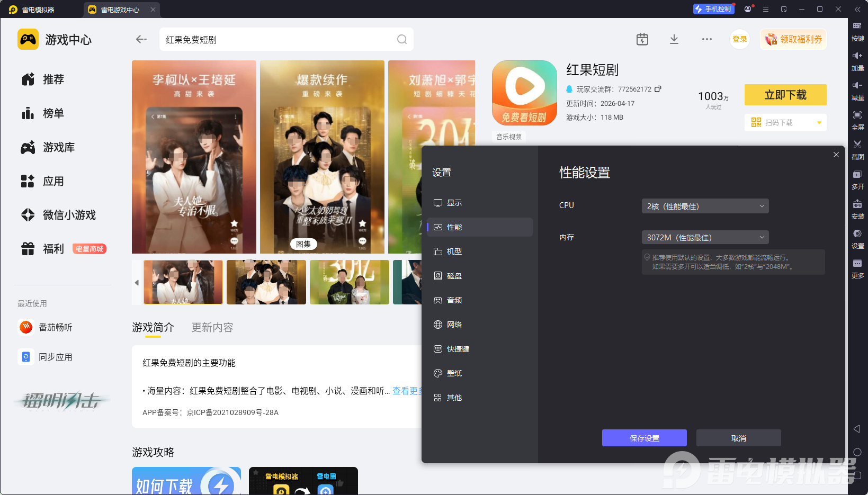Open 壁纸 wallpaper settings
This screenshot has height=495, width=868.
pos(479,373)
